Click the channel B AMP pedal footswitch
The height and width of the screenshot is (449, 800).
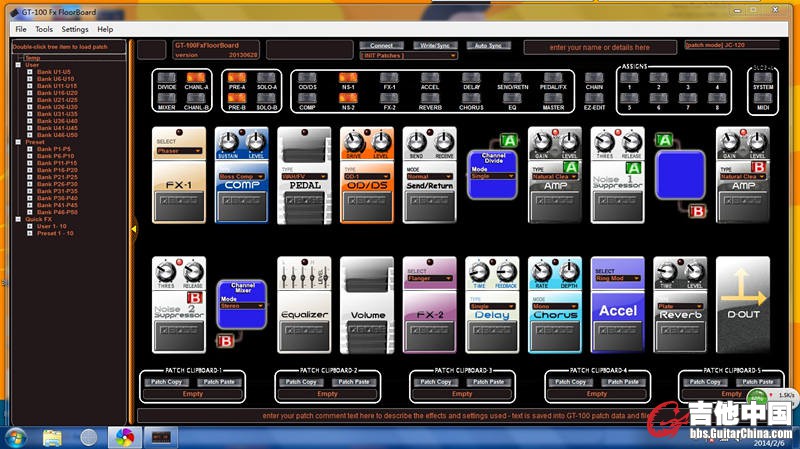(742, 206)
